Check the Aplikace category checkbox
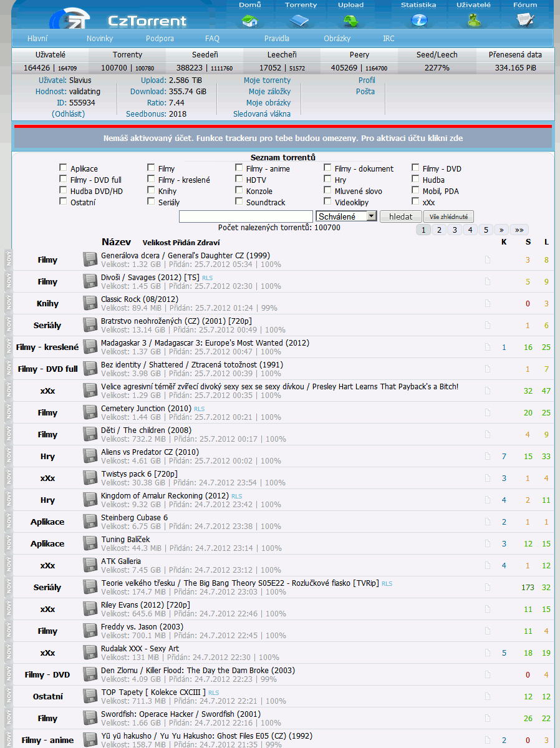Screen dimensions: 560x748 pyautogui.click(x=63, y=167)
